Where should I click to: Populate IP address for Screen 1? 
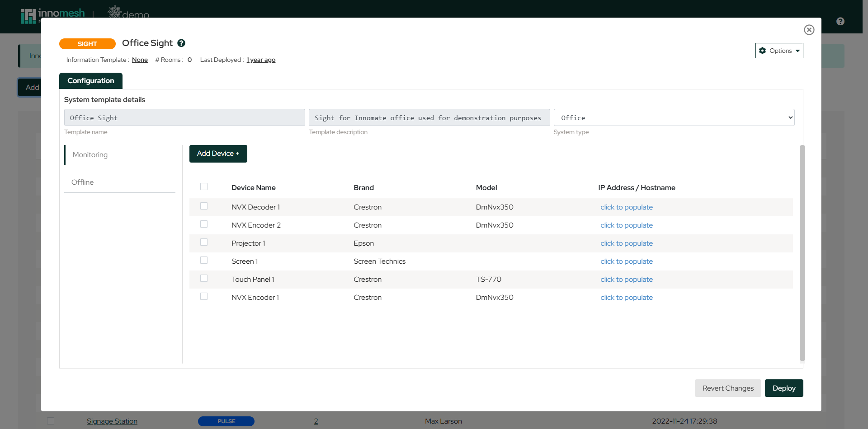[x=627, y=261]
